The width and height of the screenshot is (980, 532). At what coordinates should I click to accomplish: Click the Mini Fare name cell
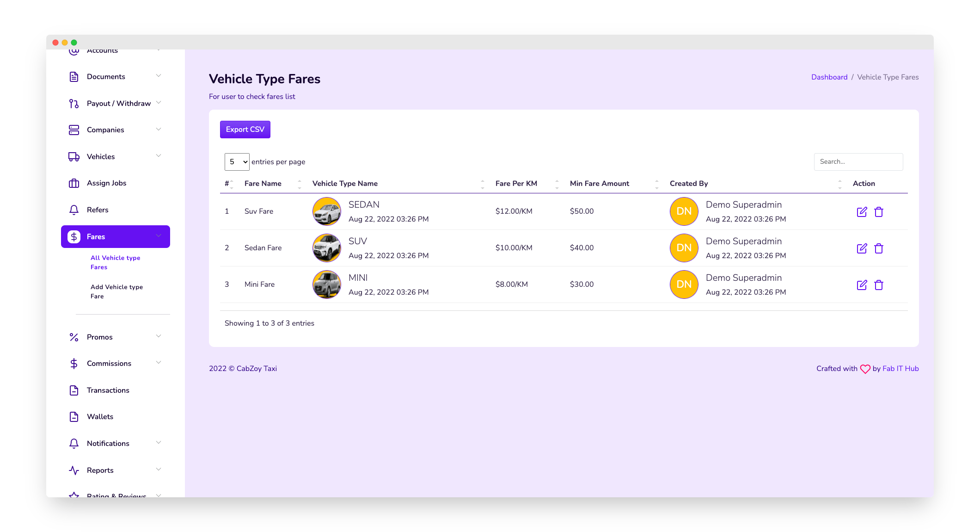pyautogui.click(x=259, y=285)
